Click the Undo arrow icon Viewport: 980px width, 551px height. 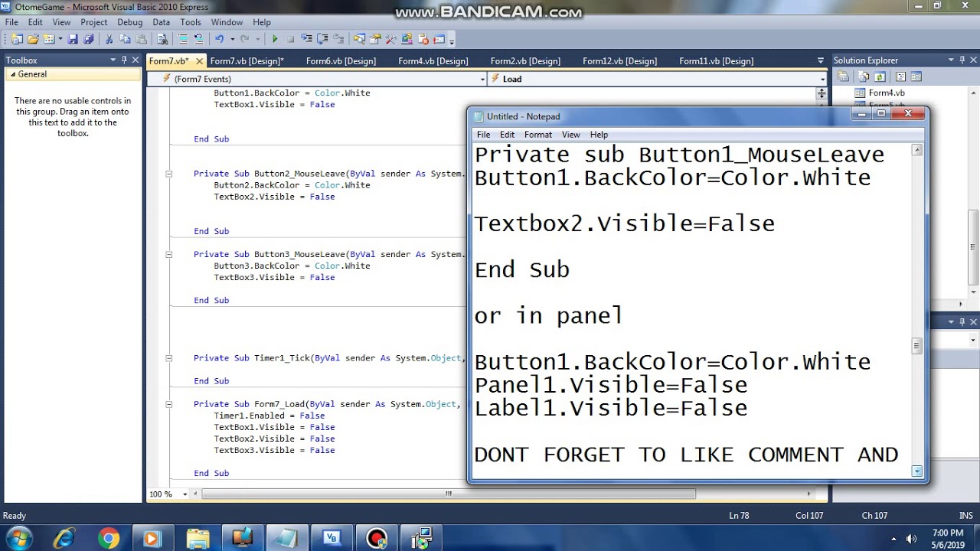[219, 39]
